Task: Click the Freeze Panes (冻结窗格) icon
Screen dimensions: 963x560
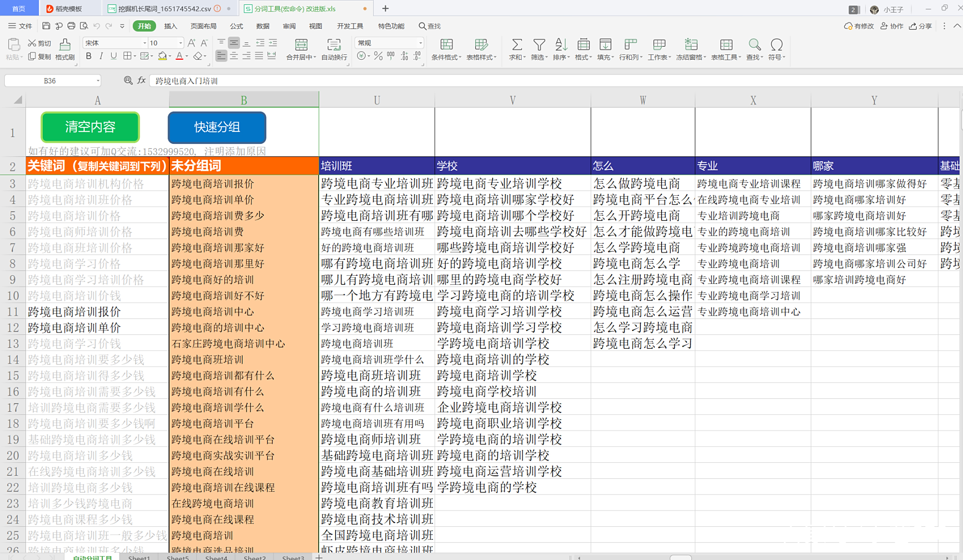Action: coord(691,45)
